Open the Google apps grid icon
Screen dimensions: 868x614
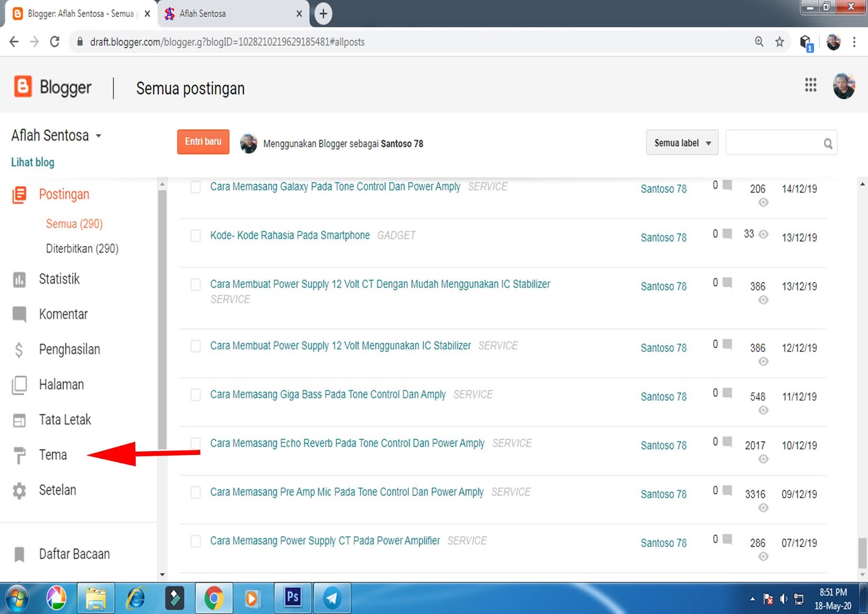coord(810,85)
